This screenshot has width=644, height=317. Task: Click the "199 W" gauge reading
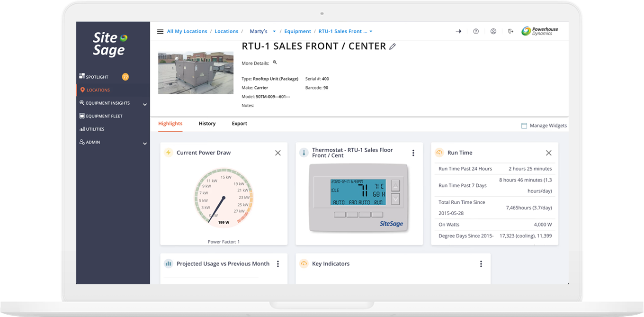(x=224, y=222)
